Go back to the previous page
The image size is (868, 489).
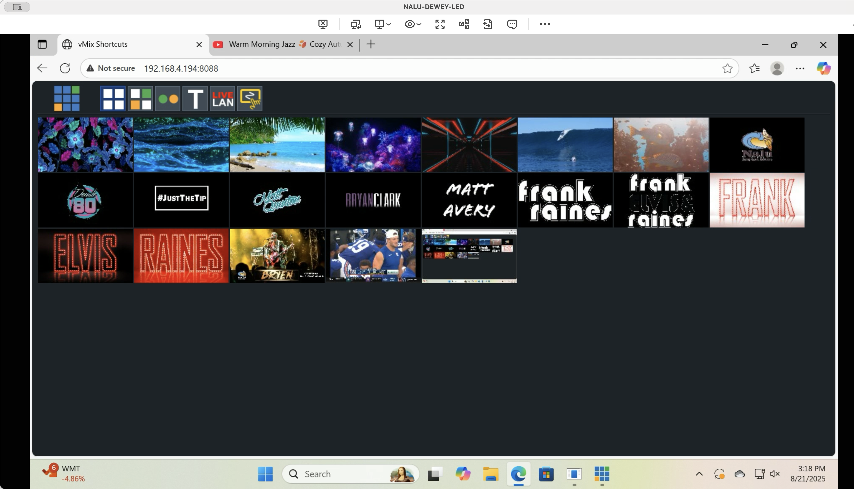click(x=42, y=68)
